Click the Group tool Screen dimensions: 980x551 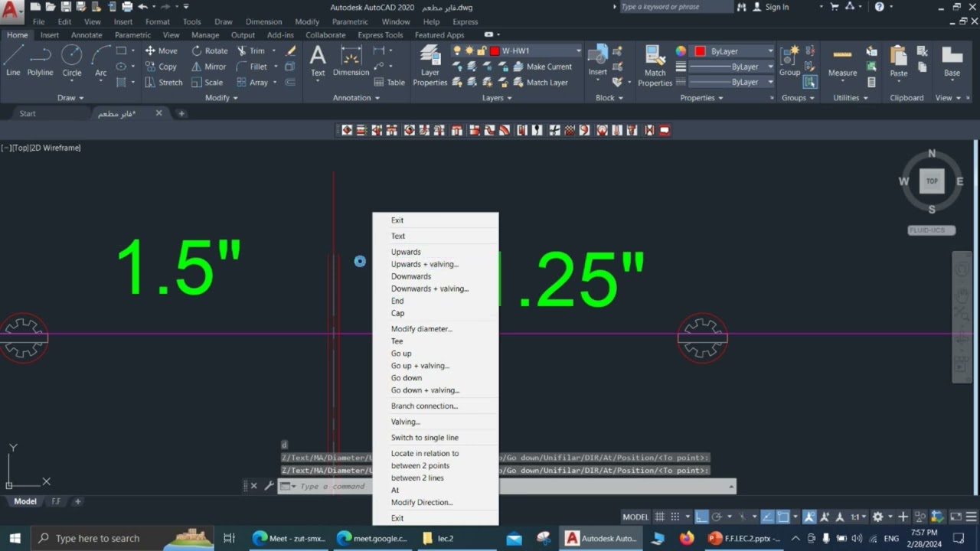click(x=789, y=60)
